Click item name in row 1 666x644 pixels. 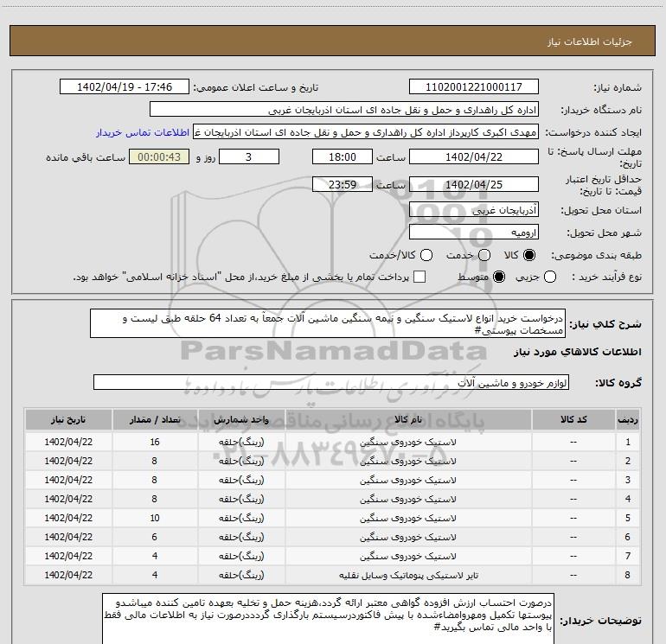click(x=408, y=443)
